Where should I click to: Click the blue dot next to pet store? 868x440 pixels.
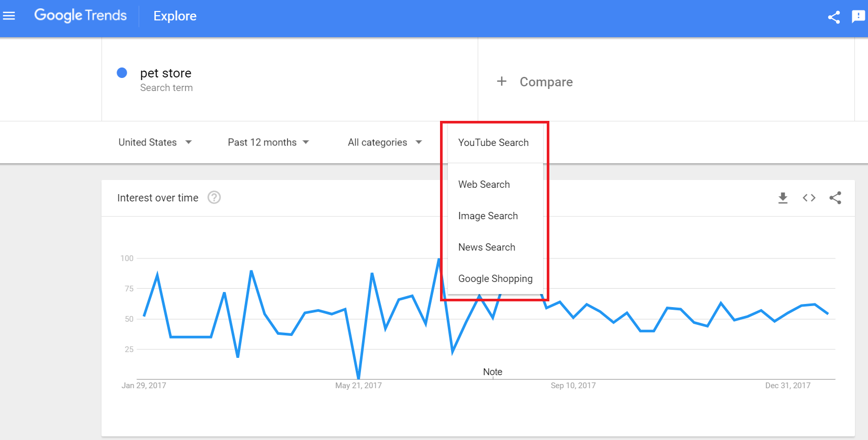(x=122, y=73)
